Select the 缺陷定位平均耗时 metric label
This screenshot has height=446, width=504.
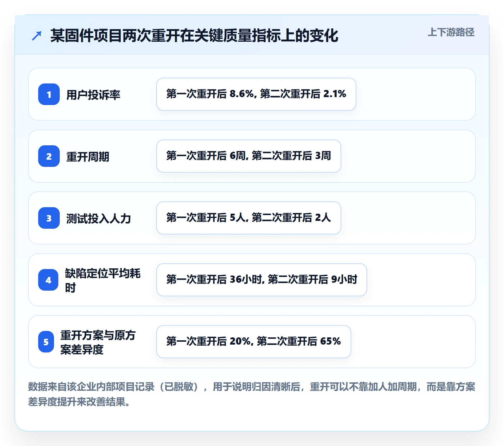pyautogui.click(x=103, y=280)
